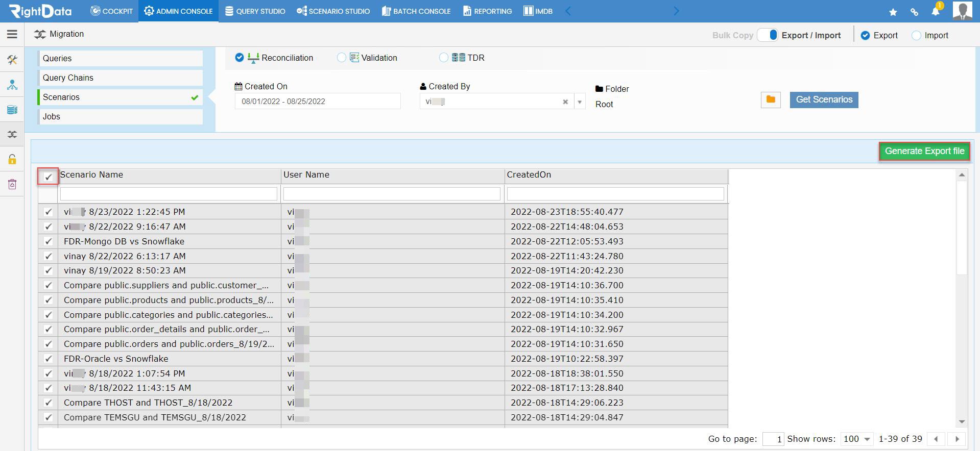Toggle the select-all header checkbox
The height and width of the screenshot is (451, 980).
click(x=48, y=177)
